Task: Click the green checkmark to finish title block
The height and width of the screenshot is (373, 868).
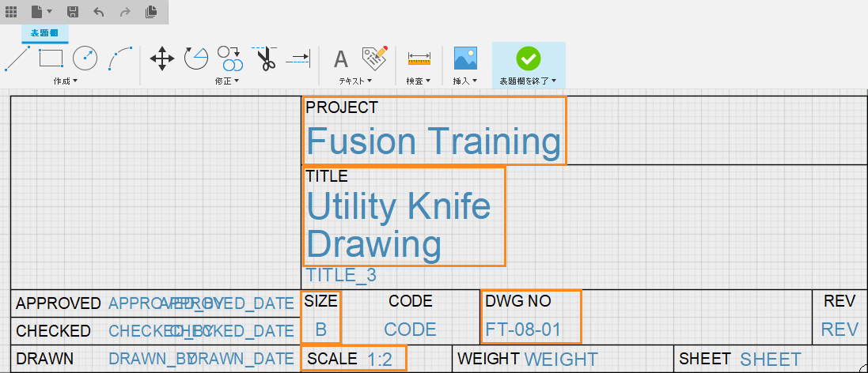Action: click(529, 58)
